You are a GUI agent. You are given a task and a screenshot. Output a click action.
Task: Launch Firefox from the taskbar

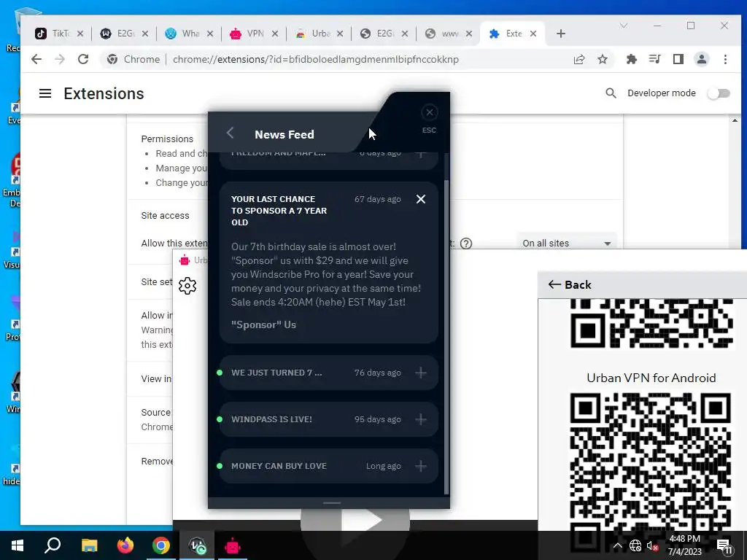click(x=125, y=545)
